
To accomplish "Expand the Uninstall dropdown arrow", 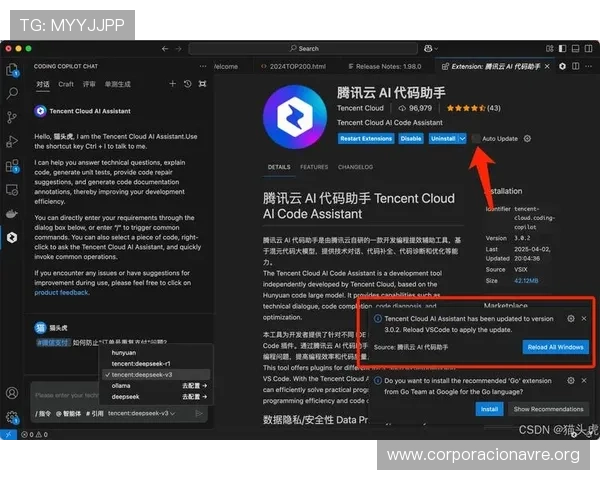I will click(463, 139).
